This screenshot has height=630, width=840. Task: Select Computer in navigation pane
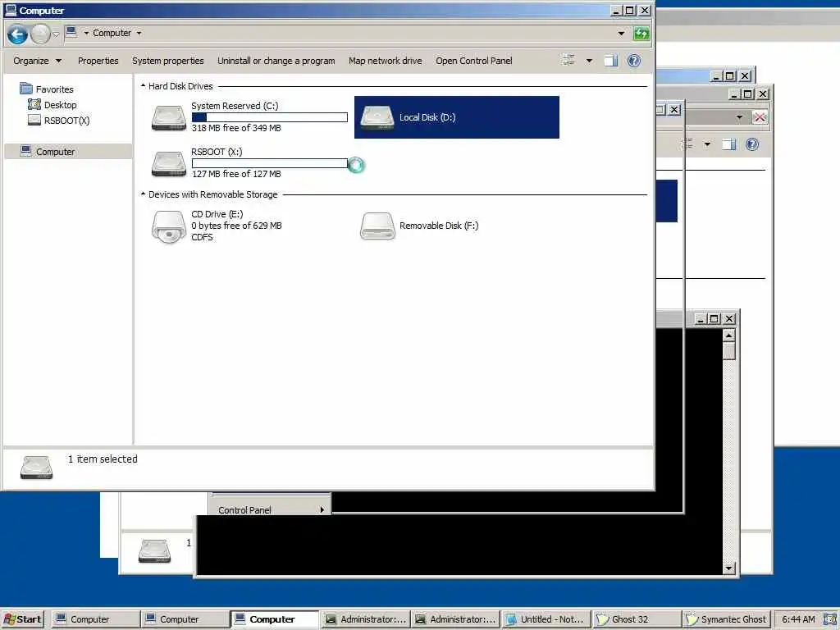(67, 152)
